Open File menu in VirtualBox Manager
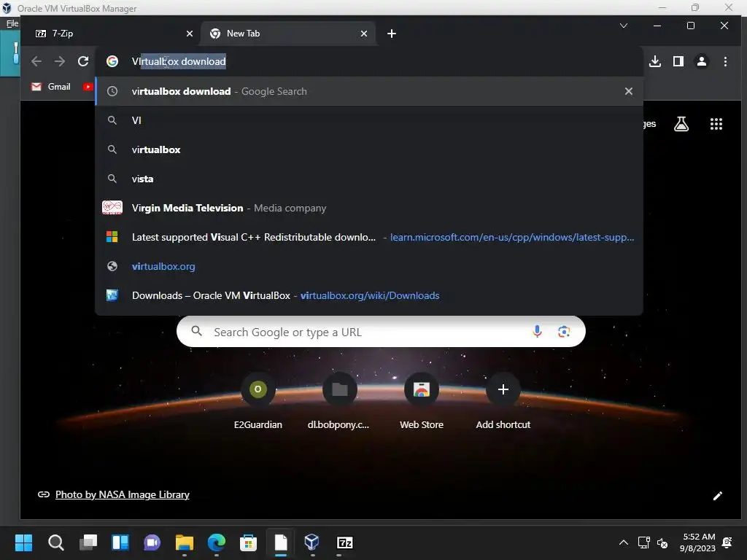747x560 pixels. 12,23
